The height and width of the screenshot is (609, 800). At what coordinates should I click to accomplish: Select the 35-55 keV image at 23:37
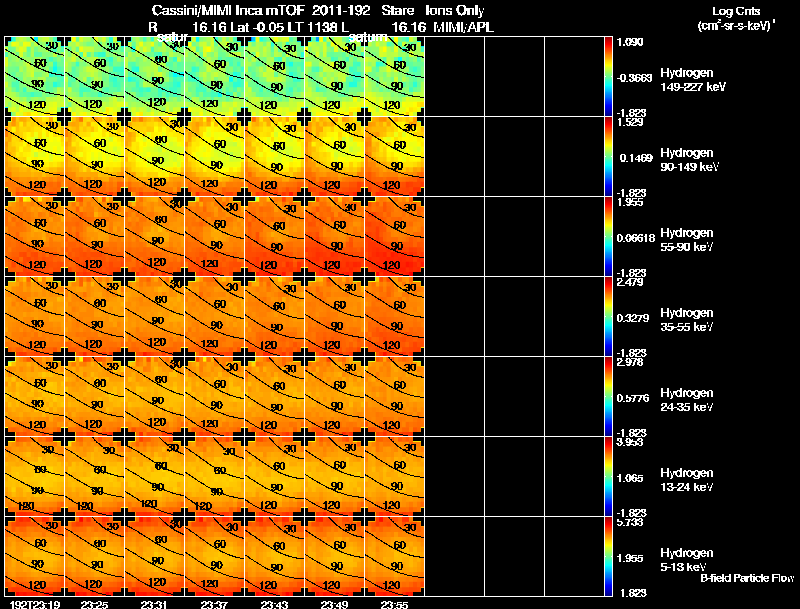tap(215, 317)
